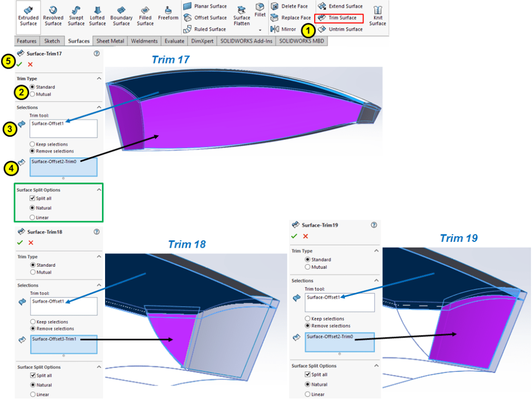The image size is (532, 399).
Task: Choose Keep selections in Surface-Trim17 panel
Action: point(33,144)
